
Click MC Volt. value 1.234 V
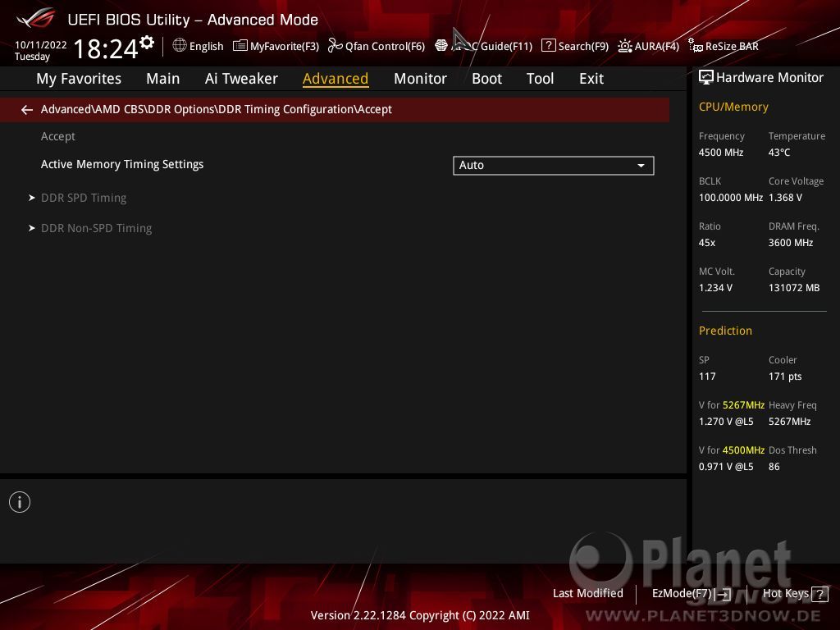coord(715,288)
